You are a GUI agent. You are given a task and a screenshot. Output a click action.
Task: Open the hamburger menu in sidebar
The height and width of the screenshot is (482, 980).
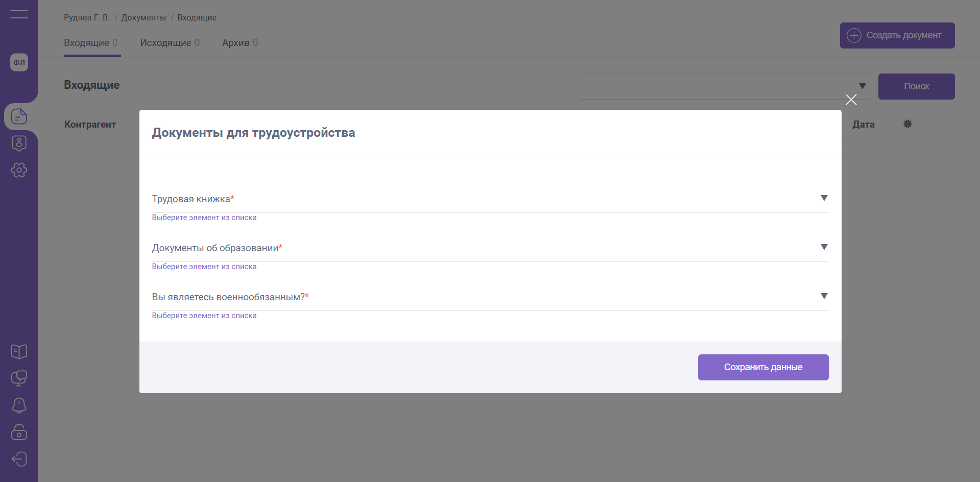(19, 14)
